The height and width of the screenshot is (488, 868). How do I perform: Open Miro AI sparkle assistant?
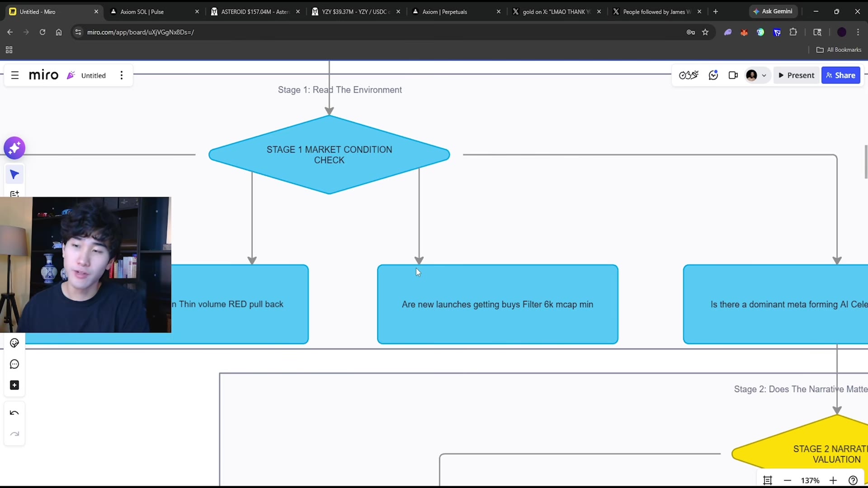(14, 148)
